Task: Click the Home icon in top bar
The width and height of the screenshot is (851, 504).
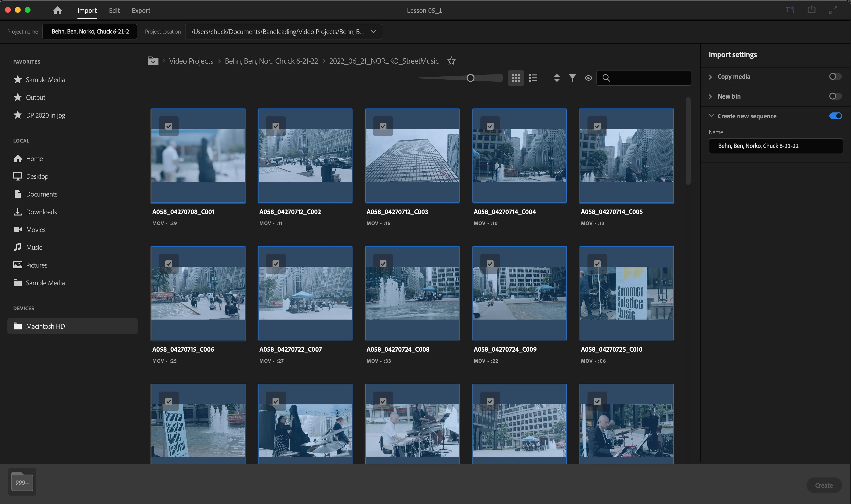Action: point(57,11)
